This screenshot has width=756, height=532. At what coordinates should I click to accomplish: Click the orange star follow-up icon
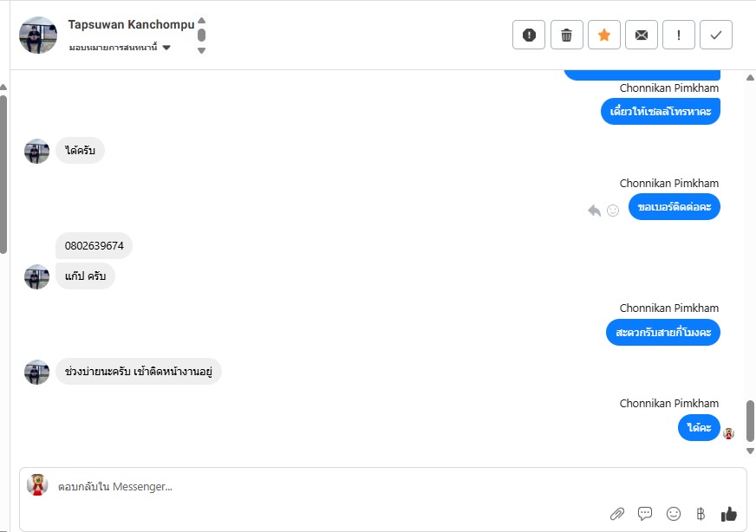(x=604, y=35)
